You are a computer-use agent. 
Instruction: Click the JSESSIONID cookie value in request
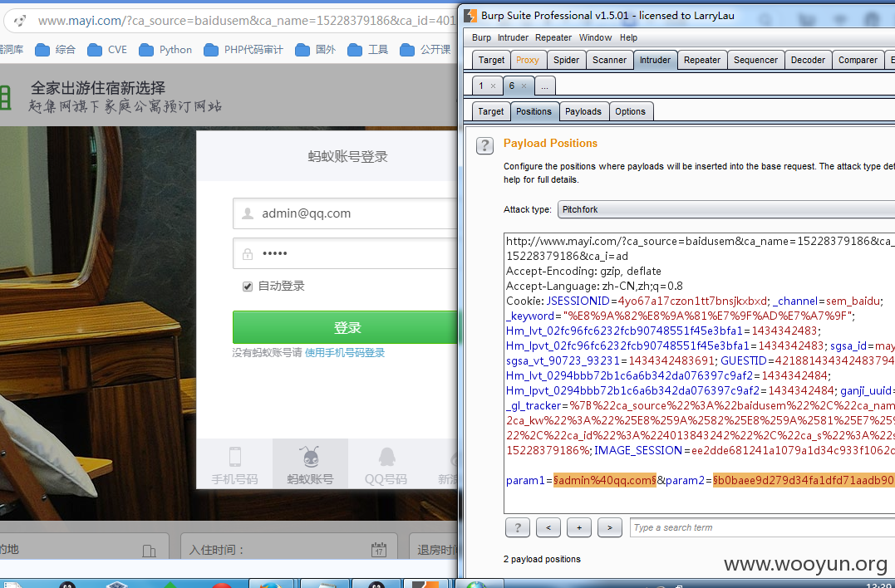(692, 301)
